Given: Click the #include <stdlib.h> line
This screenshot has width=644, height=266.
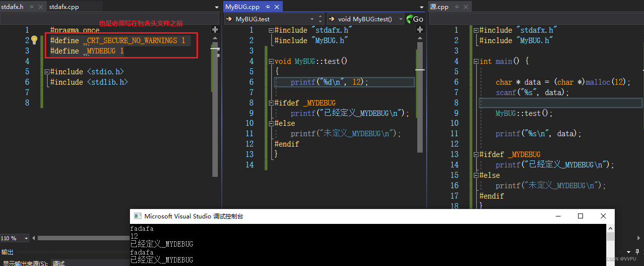Looking at the screenshot, I should [x=89, y=82].
